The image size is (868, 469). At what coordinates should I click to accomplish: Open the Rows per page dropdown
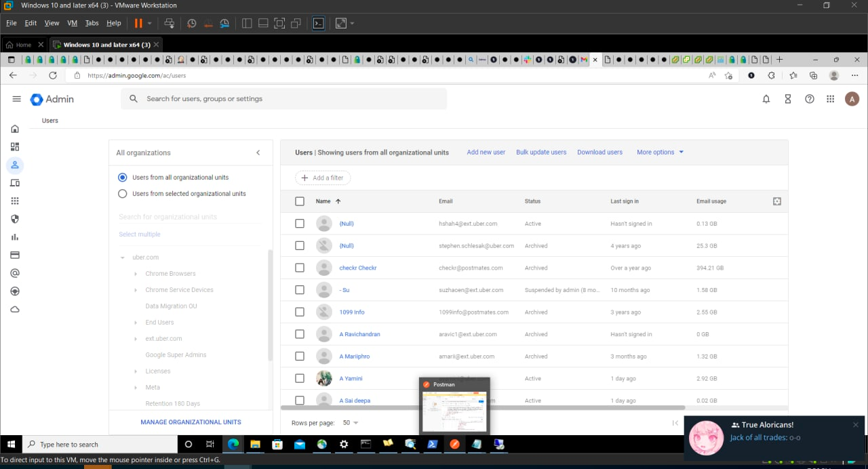(350, 422)
